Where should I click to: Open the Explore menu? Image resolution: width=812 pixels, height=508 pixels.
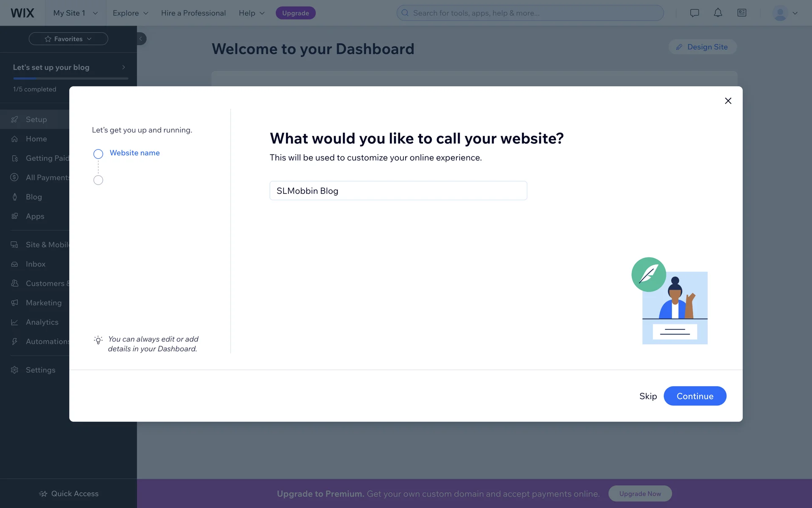(x=130, y=13)
